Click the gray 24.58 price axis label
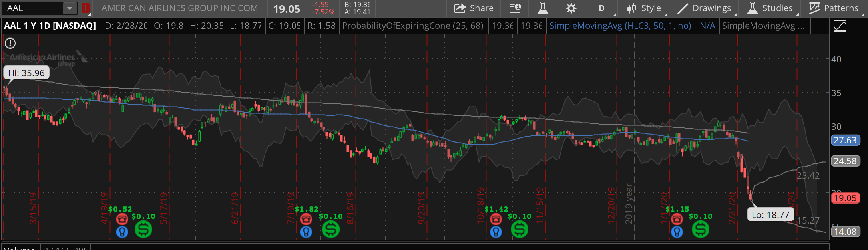Screen dimensions: 868x250 click(x=845, y=161)
